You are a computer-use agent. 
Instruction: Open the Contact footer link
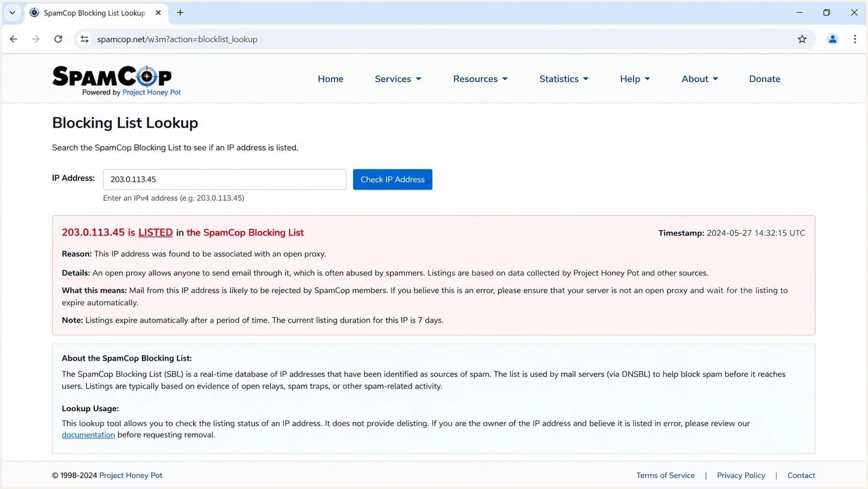click(x=801, y=475)
